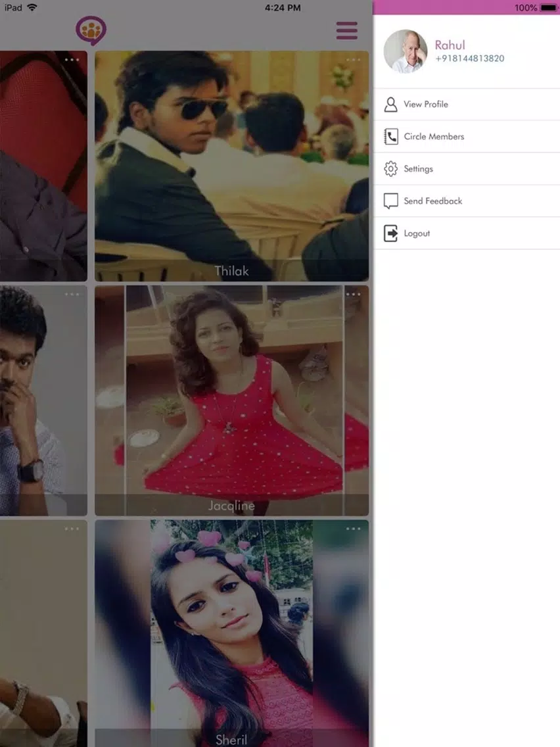560x747 pixels.
Task: Click the Circle Members phonebook icon
Action: point(390,137)
